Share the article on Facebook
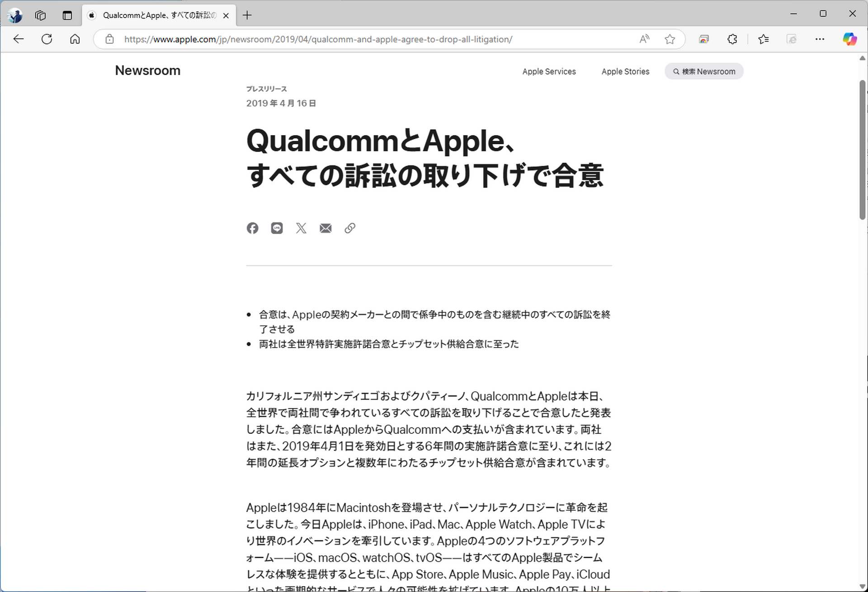This screenshot has height=592, width=868. click(253, 228)
